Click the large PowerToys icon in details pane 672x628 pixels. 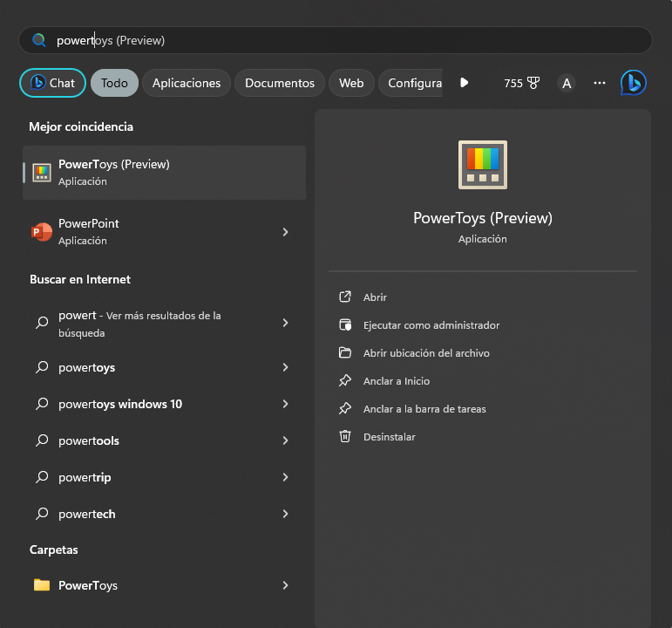[x=483, y=165]
